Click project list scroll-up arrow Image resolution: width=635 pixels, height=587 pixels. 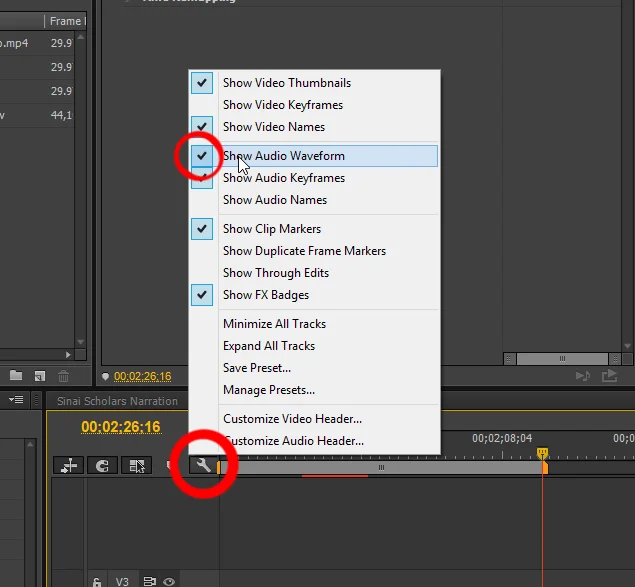click(x=80, y=37)
